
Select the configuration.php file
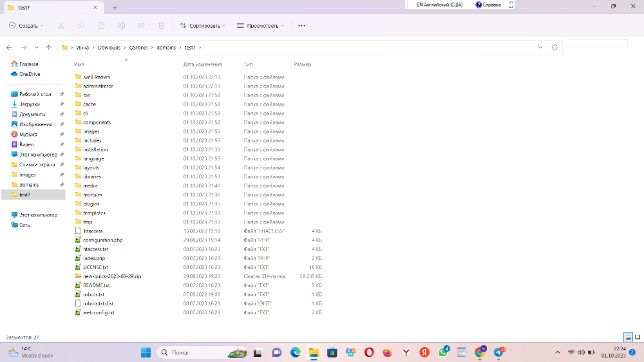[x=102, y=240]
